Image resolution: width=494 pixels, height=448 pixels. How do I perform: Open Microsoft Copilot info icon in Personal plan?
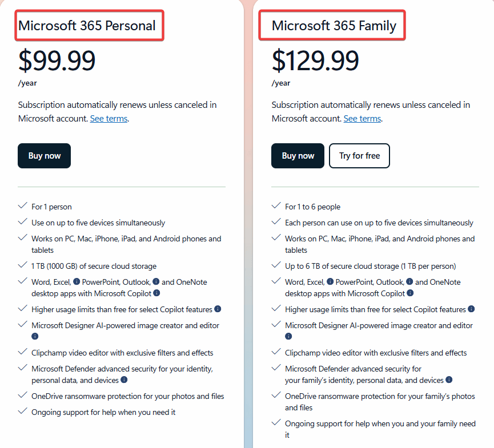[x=156, y=293]
